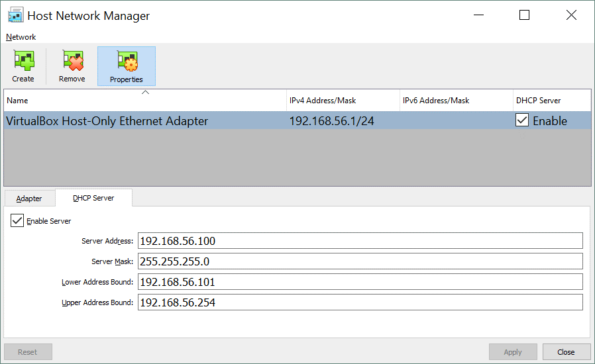Click the Server Address input field
The width and height of the screenshot is (595, 364).
pyautogui.click(x=360, y=241)
